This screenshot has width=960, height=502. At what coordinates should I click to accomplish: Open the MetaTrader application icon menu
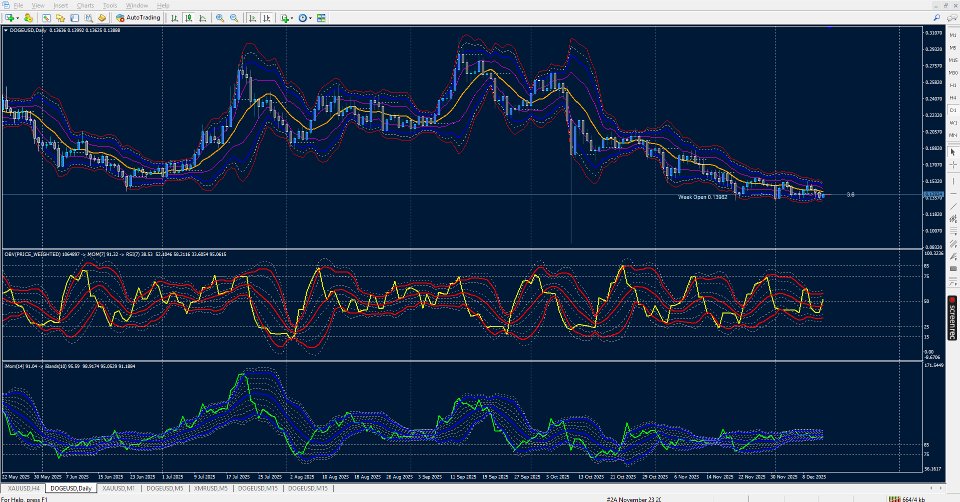click(x=6, y=5)
